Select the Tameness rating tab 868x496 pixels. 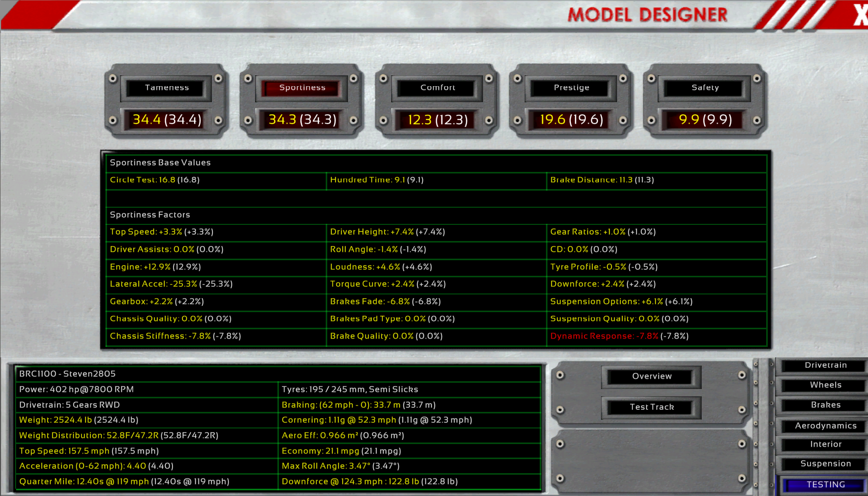click(x=167, y=88)
